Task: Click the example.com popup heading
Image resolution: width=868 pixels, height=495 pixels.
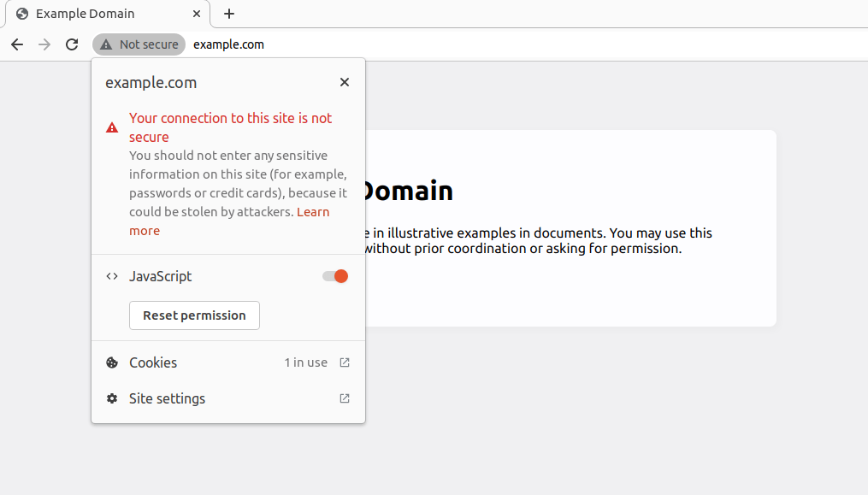Action: (151, 82)
